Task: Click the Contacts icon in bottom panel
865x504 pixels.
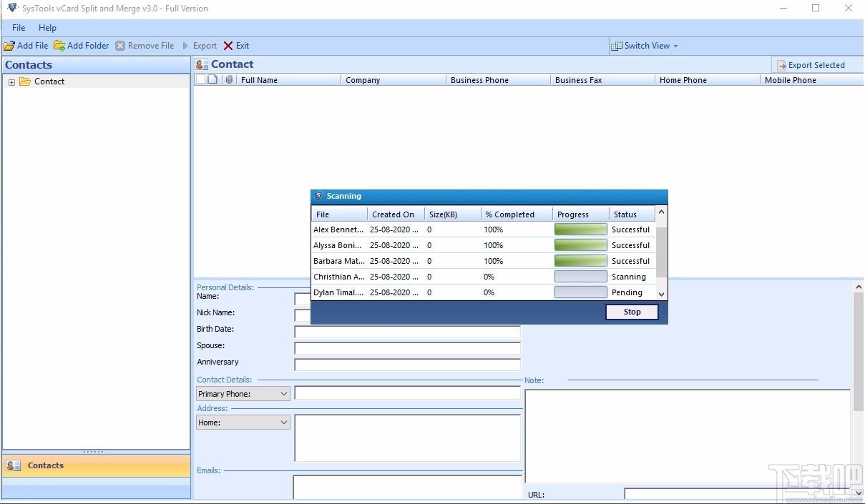Action: point(14,465)
